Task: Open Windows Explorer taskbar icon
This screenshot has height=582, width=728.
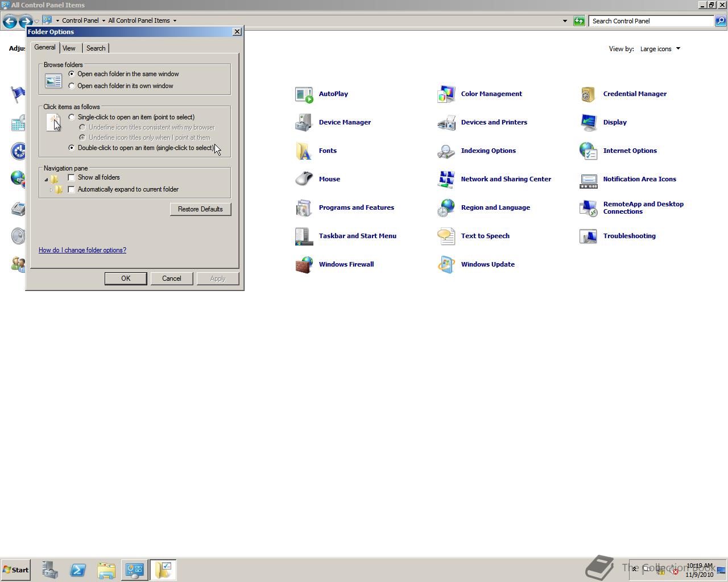Action: [106, 570]
